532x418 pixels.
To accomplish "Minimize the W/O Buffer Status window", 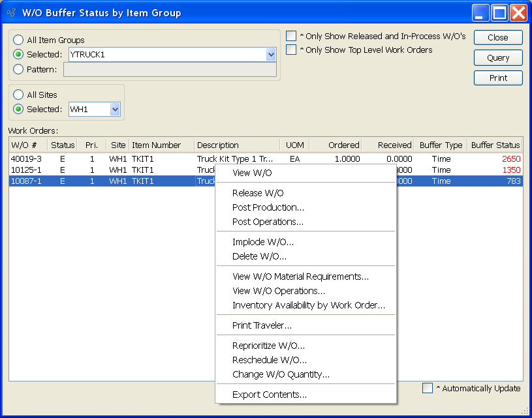I will tap(481, 12).
